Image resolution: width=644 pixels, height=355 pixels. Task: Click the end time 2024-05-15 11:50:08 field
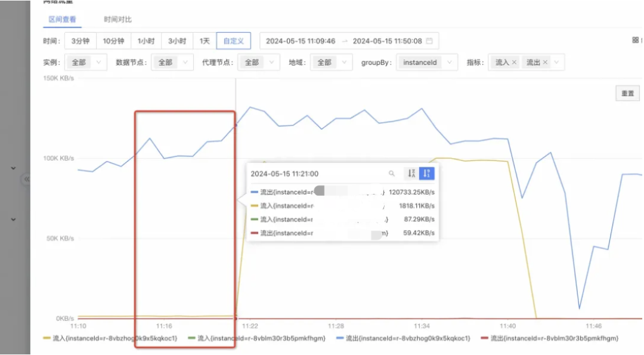(388, 41)
